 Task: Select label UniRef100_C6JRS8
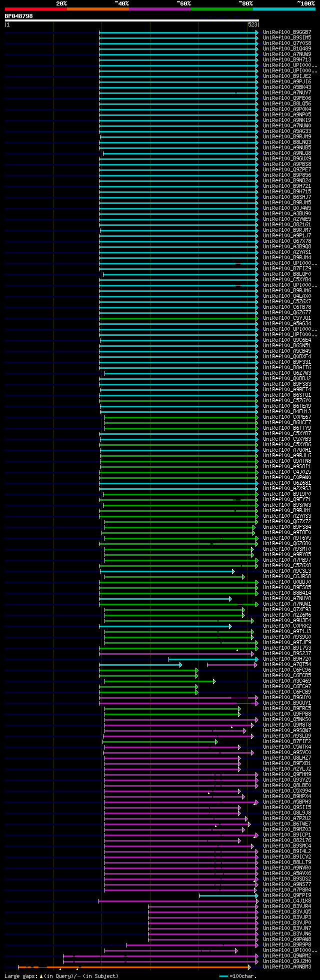pyautogui.click(x=287, y=576)
